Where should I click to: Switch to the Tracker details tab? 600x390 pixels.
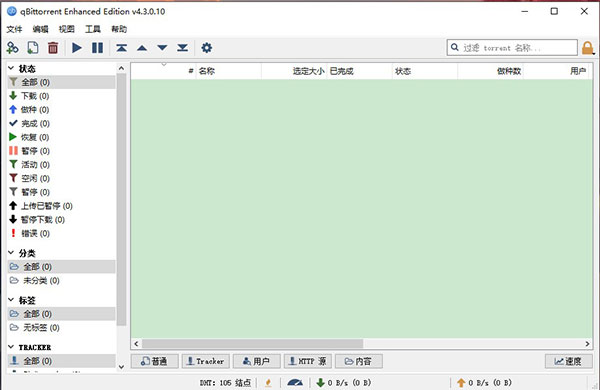tap(205, 361)
